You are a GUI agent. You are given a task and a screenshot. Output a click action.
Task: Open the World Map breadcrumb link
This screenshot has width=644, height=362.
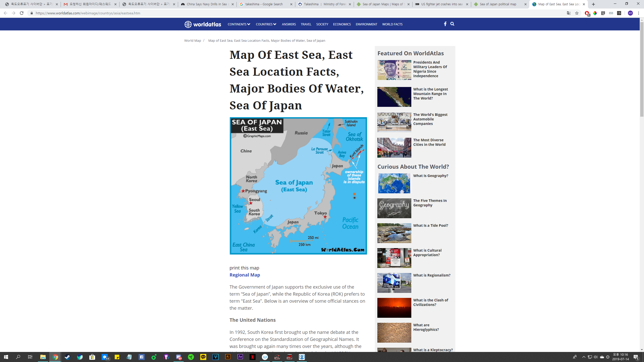[192, 40]
